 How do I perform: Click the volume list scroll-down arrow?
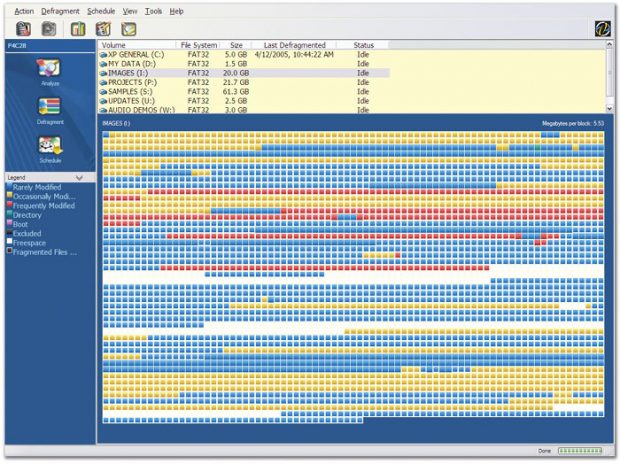[x=609, y=108]
